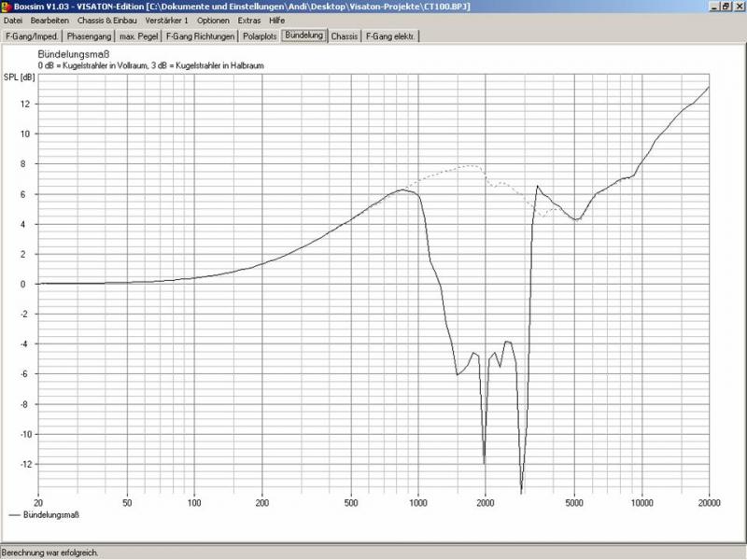Switch to the Polarplots tab
This screenshot has width=747, height=560.
coord(260,36)
